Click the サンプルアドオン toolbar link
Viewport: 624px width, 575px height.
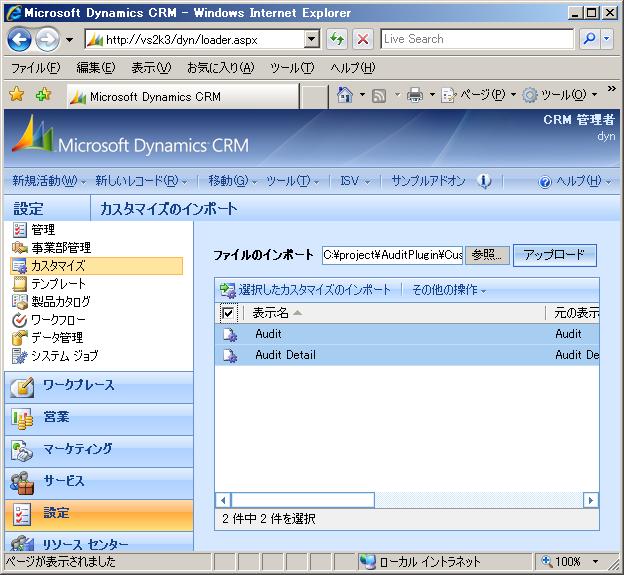[428, 181]
